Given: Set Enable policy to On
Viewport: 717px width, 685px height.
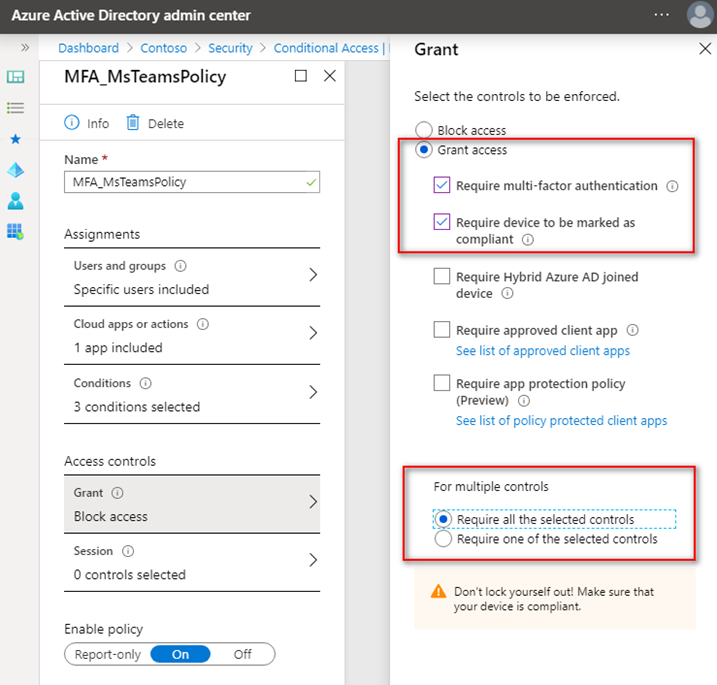Looking at the screenshot, I should 180,654.
